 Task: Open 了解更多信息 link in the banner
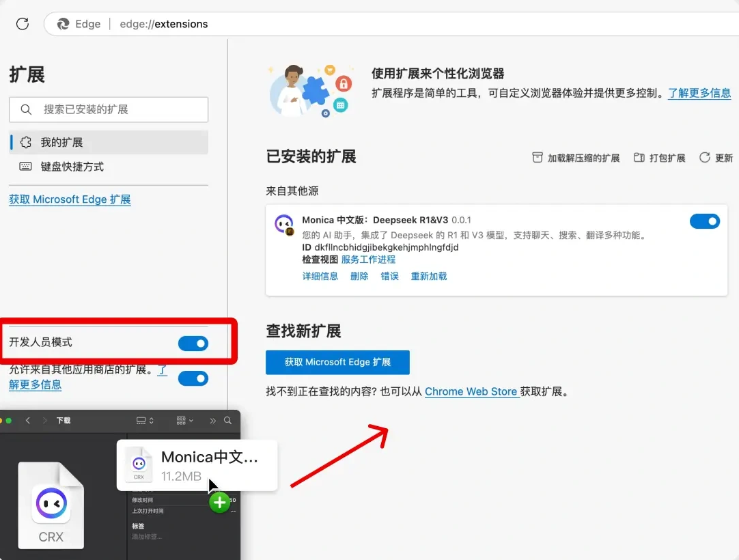pyautogui.click(x=699, y=93)
